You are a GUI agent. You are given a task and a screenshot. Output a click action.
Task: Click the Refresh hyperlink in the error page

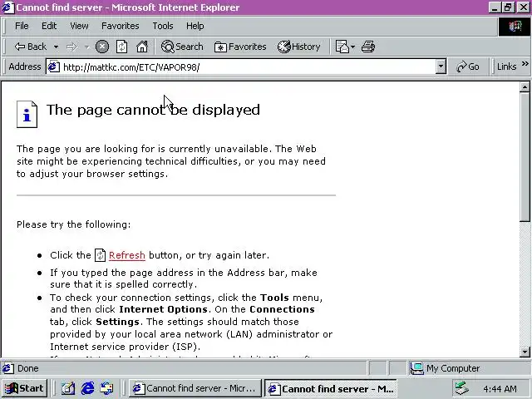tap(127, 255)
